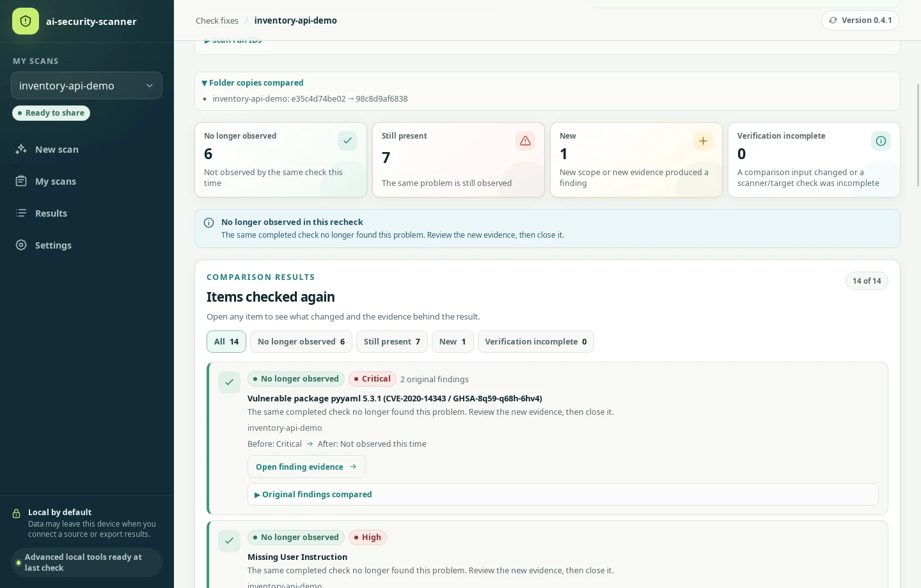Click the Vulnerable package pyyaml 5.3.1 title

click(395, 398)
